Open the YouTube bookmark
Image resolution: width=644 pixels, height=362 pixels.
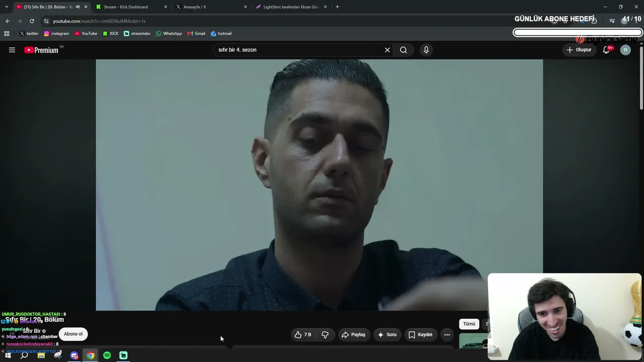[86, 34]
